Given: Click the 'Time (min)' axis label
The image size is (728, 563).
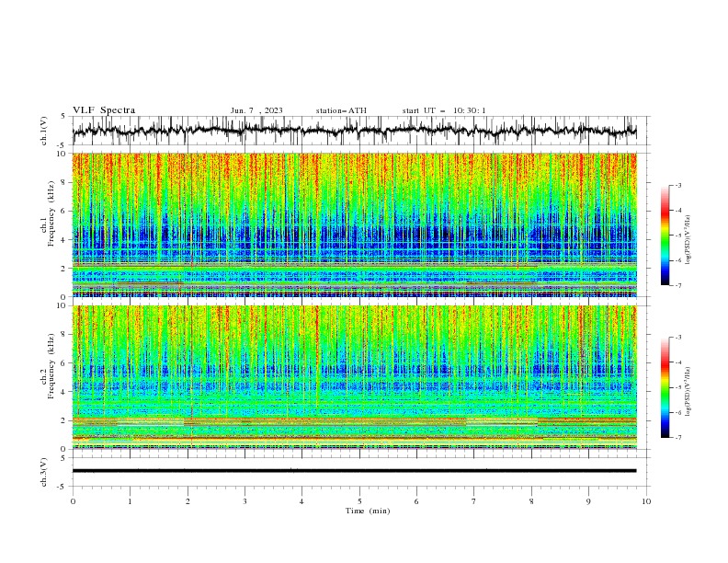Looking at the screenshot, I should [x=368, y=511].
